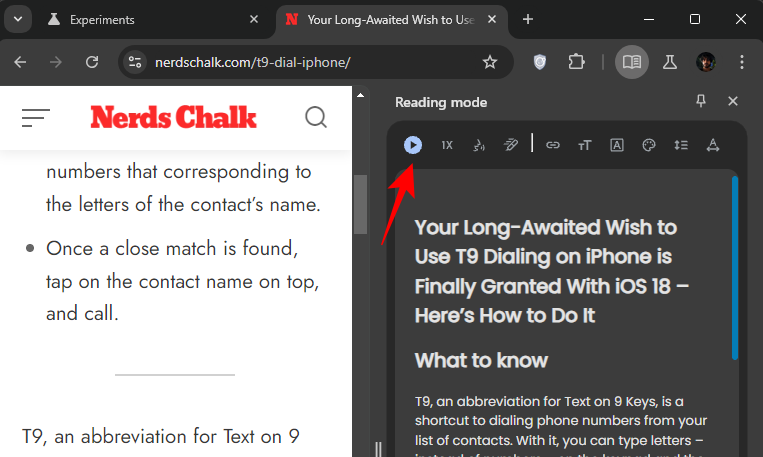The height and width of the screenshot is (457, 763).
Task: Open the voice selection menu
Action: tap(478, 145)
